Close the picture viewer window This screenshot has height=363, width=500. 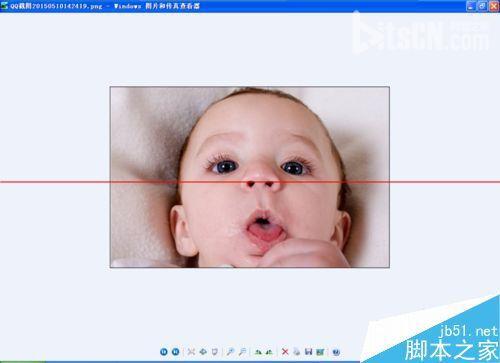click(494, 6)
